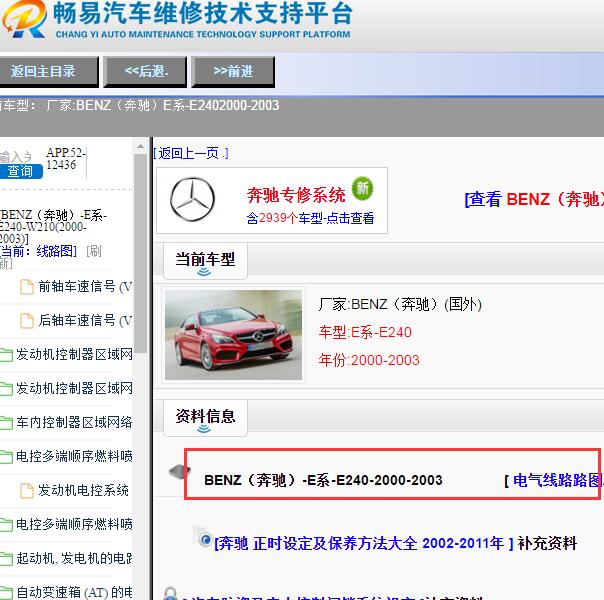The image size is (604, 600).
Task: Click the APP.52-12436 text
Action: pos(65,159)
